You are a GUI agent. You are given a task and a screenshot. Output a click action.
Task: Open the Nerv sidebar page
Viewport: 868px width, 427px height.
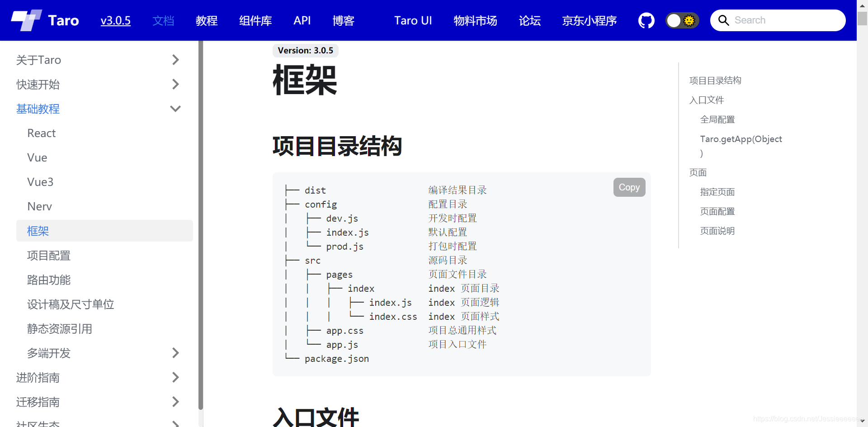point(40,206)
